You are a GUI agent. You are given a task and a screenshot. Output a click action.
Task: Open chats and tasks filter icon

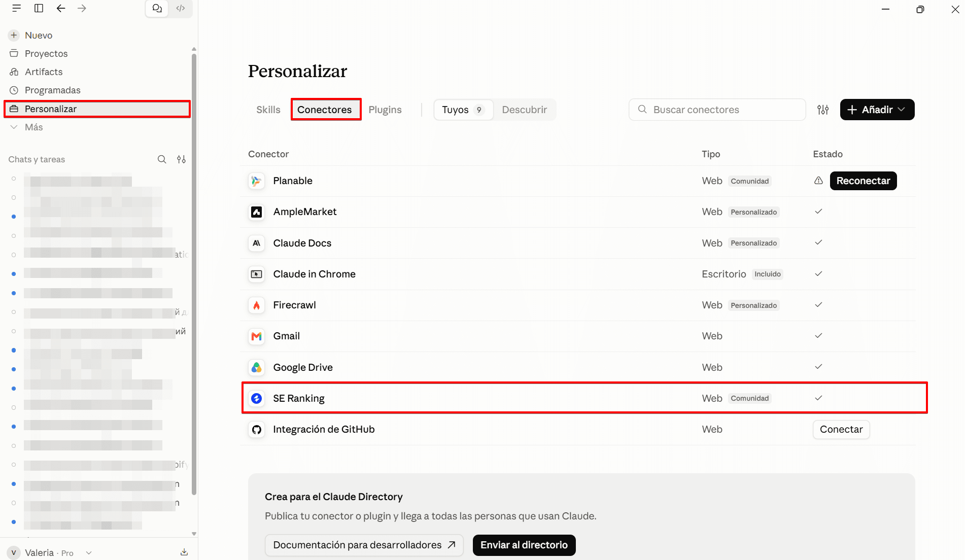pyautogui.click(x=181, y=159)
